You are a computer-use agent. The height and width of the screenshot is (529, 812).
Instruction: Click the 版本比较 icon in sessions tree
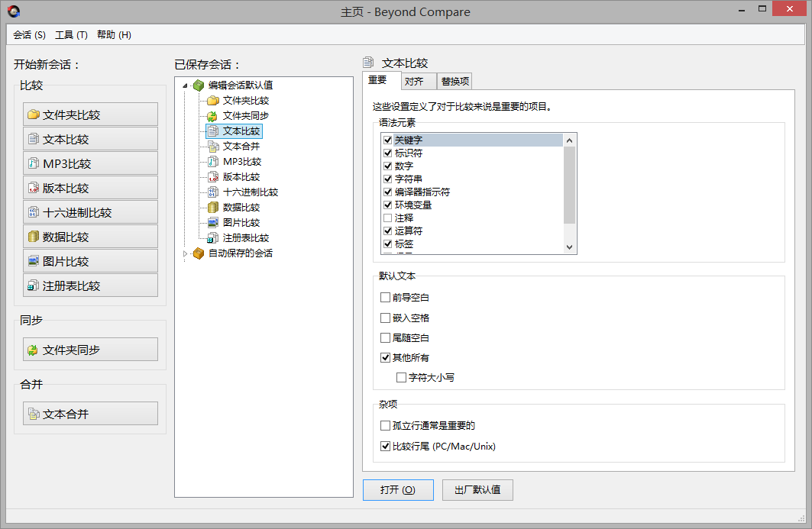(x=213, y=177)
